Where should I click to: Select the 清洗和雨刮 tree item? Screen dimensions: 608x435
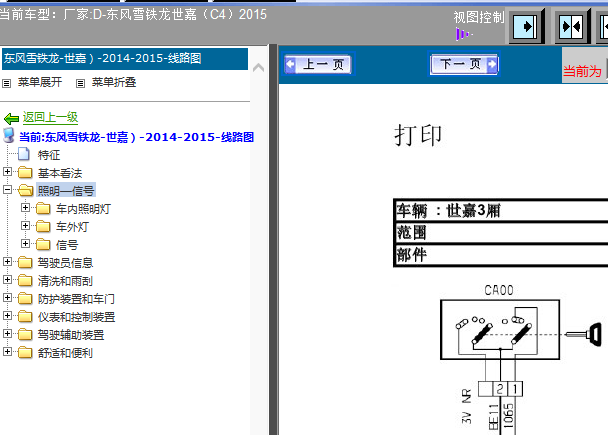tap(65, 281)
